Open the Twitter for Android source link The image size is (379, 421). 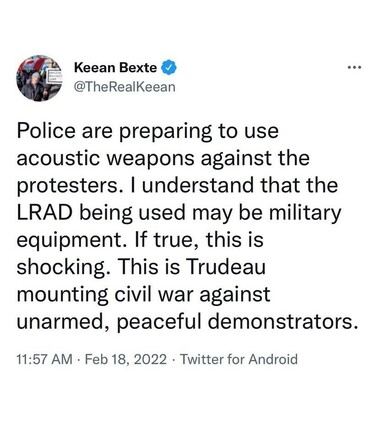pos(239,359)
